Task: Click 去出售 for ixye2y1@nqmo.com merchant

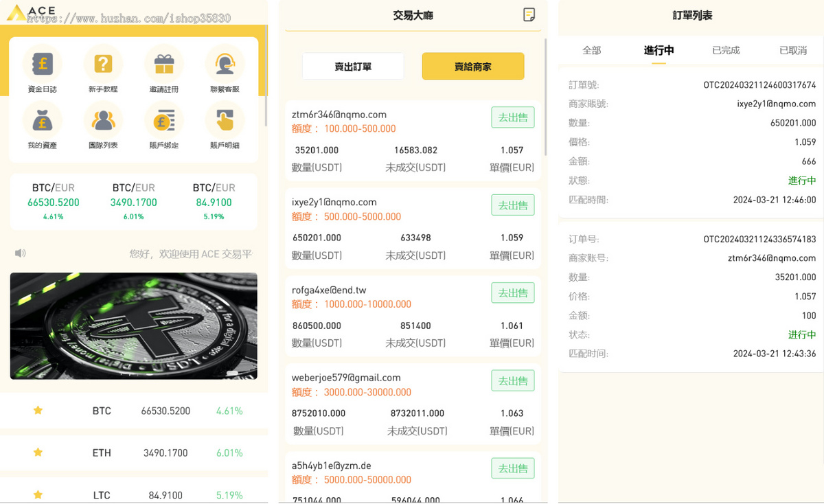Action: pyautogui.click(x=513, y=205)
